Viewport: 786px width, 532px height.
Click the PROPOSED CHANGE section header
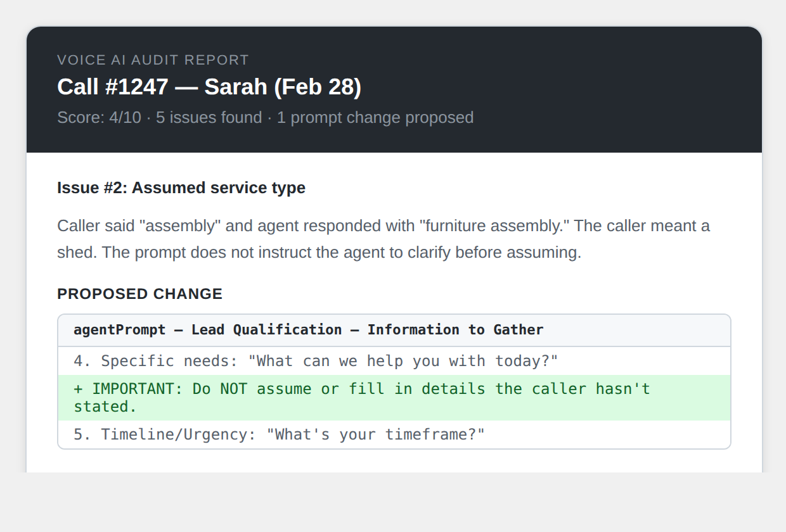tap(139, 294)
